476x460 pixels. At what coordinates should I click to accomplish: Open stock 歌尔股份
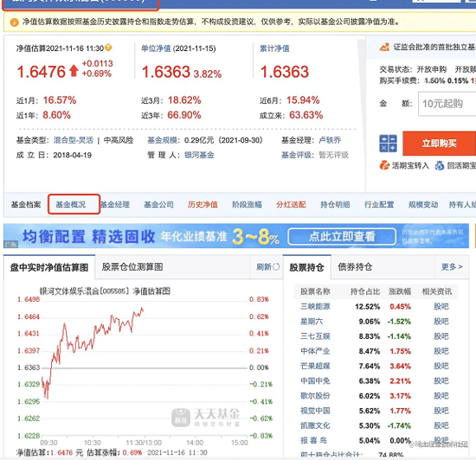click(x=315, y=396)
